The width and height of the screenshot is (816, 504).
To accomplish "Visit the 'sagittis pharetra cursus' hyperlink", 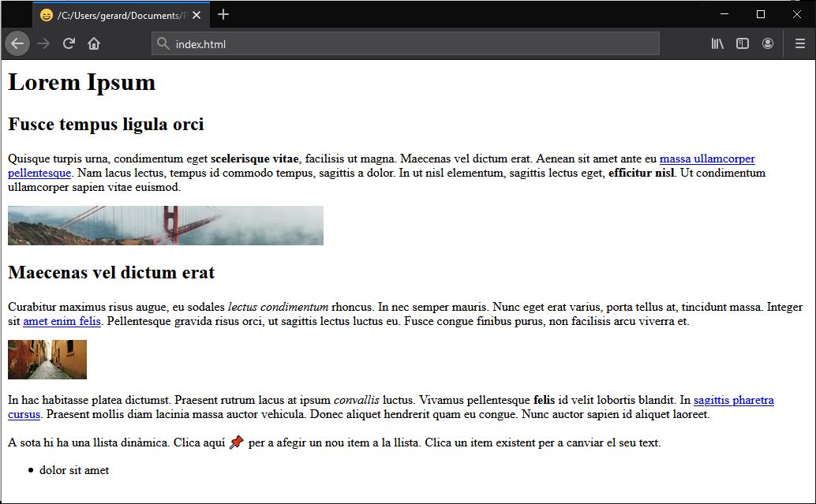I will coord(733,401).
